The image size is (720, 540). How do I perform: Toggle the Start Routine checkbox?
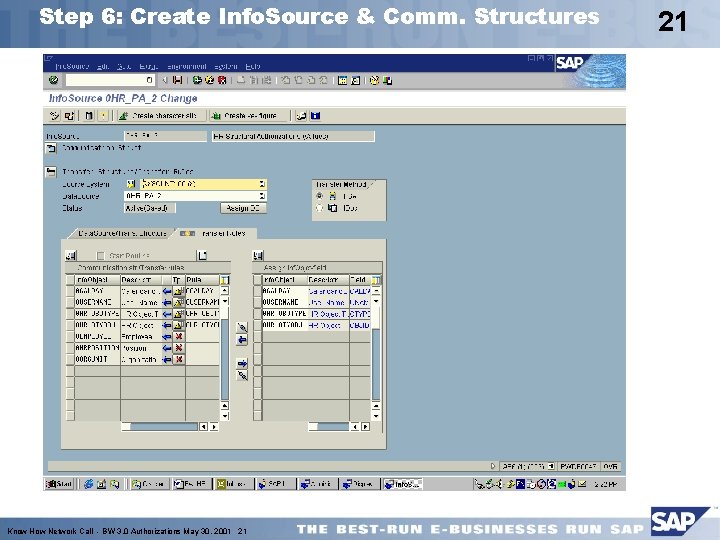click(101, 256)
